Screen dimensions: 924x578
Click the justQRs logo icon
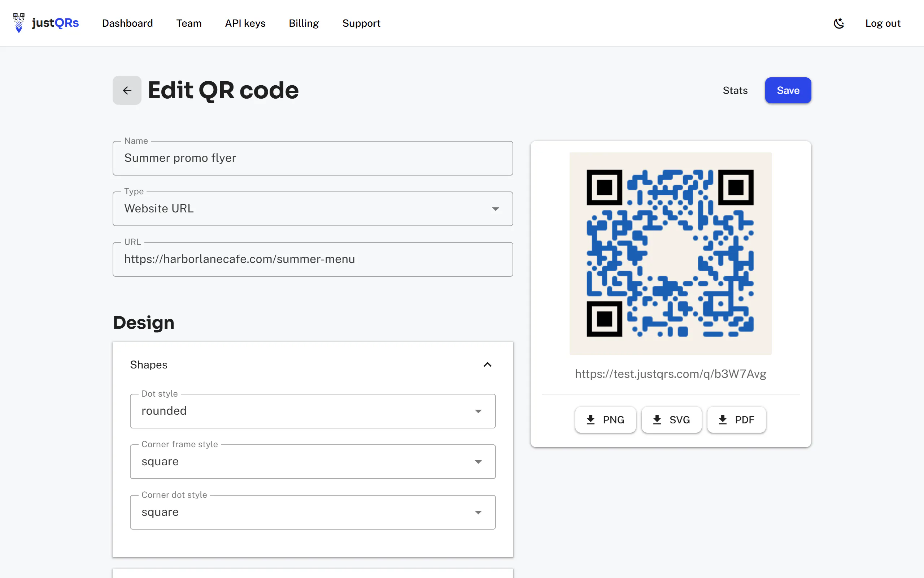click(19, 23)
